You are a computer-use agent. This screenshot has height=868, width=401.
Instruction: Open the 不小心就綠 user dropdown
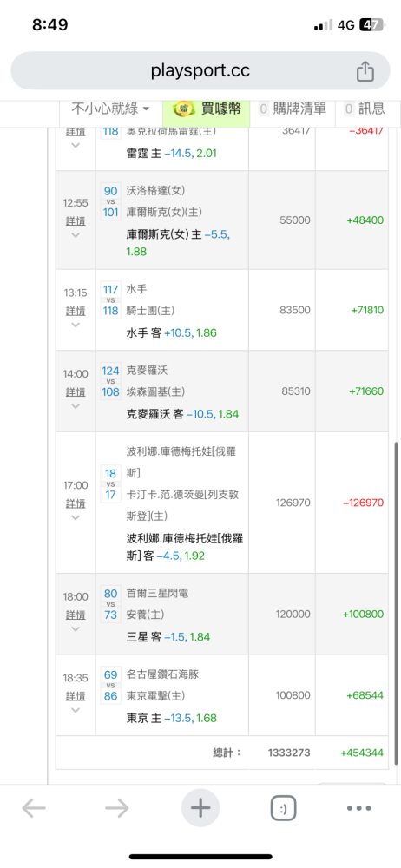point(110,108)
